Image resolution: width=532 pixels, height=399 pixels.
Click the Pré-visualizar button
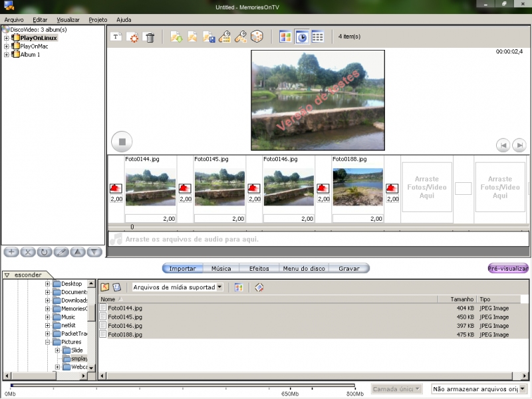508,269
